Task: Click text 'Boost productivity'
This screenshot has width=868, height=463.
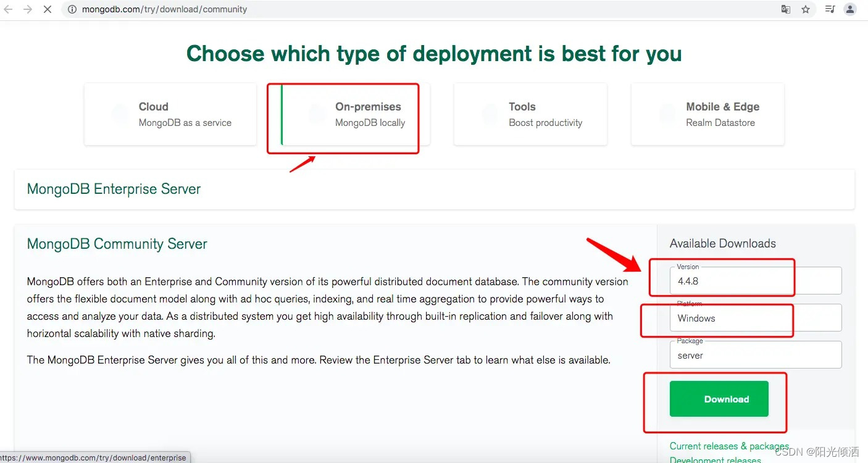Action: click(546, 123)
